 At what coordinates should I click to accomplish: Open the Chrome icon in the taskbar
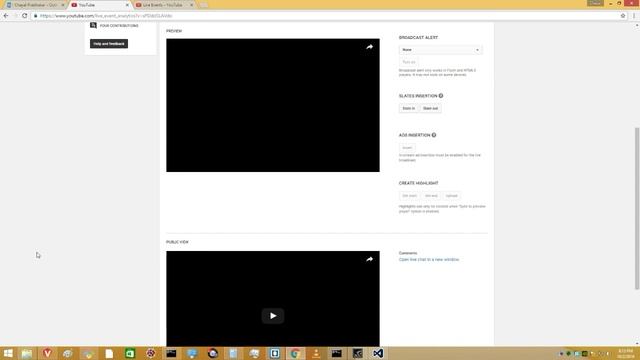point(295,353)
